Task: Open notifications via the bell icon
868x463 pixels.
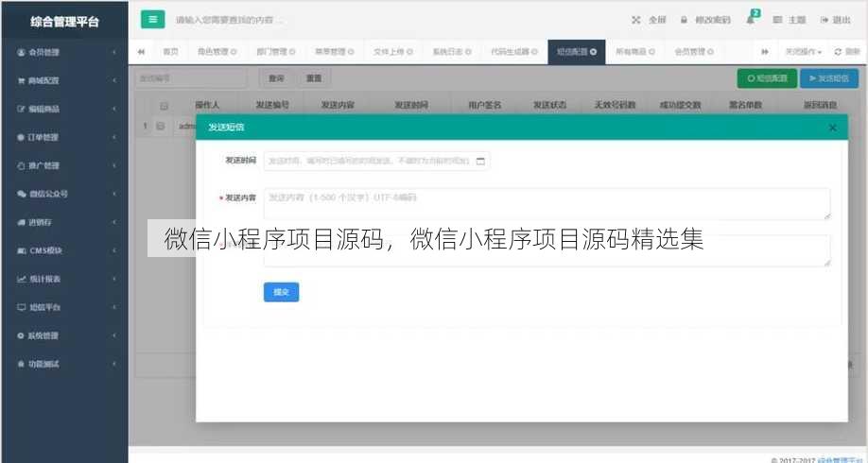Action: point(750,20)
